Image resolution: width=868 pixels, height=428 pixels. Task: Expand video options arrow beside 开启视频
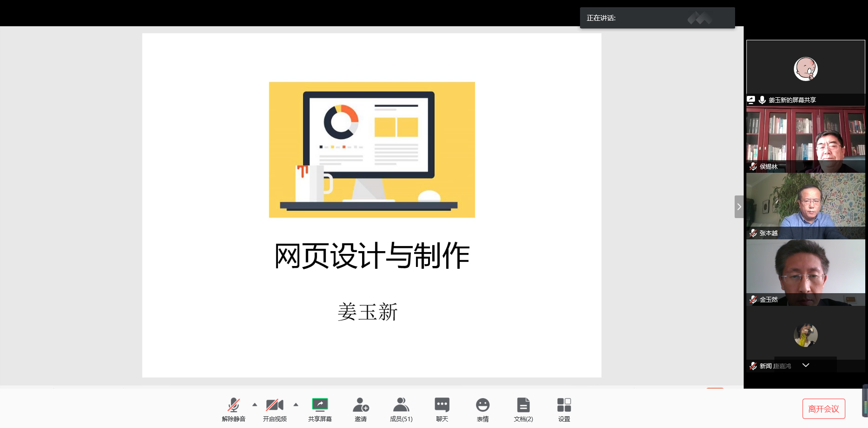coord(296,404)
